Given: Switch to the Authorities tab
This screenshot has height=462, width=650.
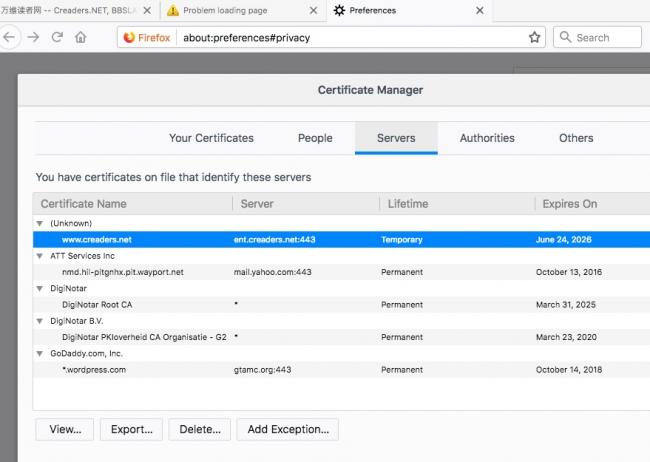Looking at the screenshot, I should click(487, 138).
